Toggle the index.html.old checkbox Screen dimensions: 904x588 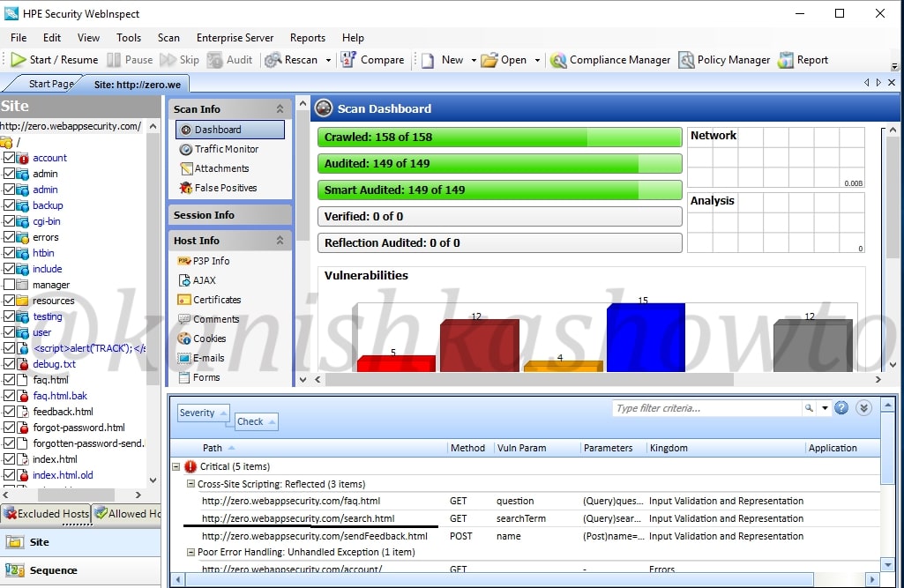coord(9,475)
